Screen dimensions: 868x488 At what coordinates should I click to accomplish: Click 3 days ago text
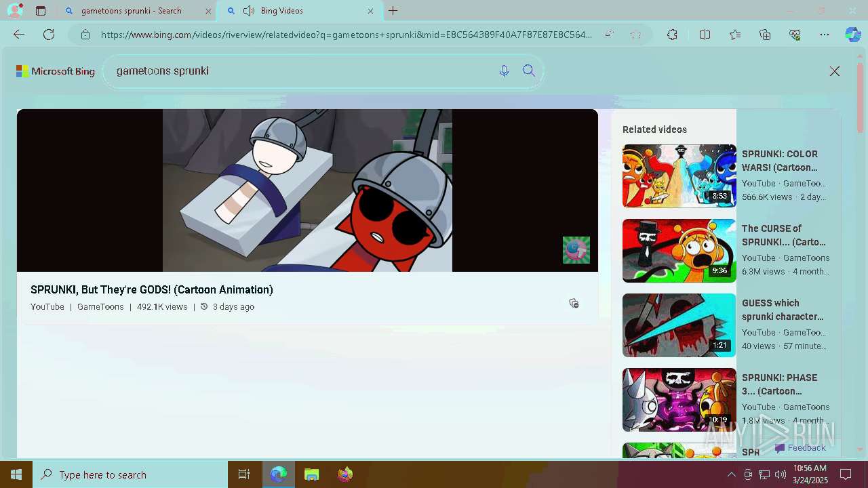coord(233,307)
